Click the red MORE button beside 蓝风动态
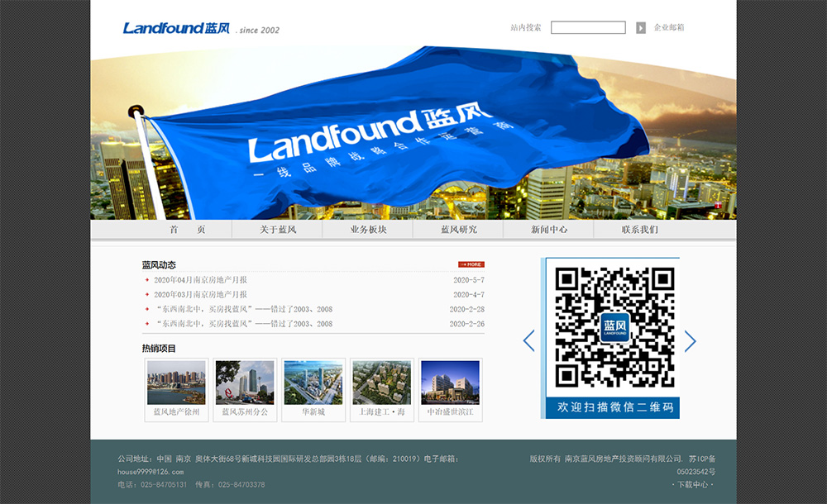The width and height of the screenshot is (827, 504). [x=471, y=264]
